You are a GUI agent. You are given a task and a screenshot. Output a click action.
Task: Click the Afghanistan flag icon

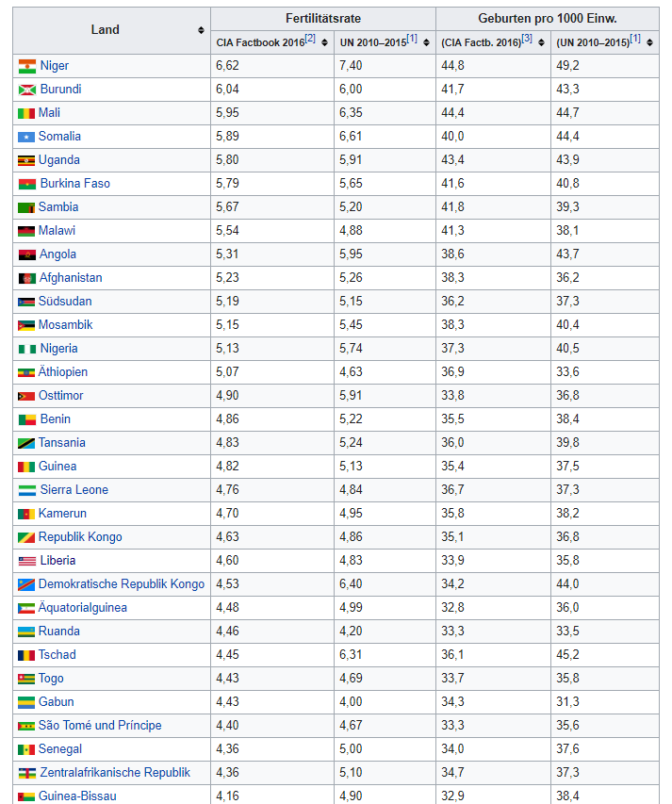[x=26, y=278]
